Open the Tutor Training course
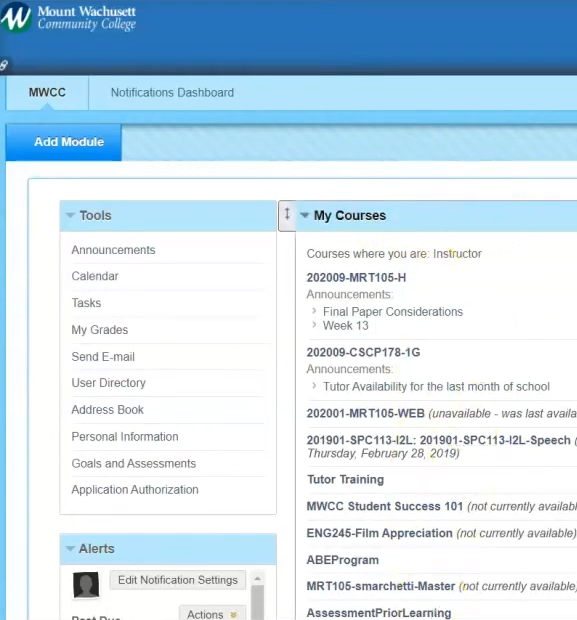577x620 pixels. pos(346,480)
